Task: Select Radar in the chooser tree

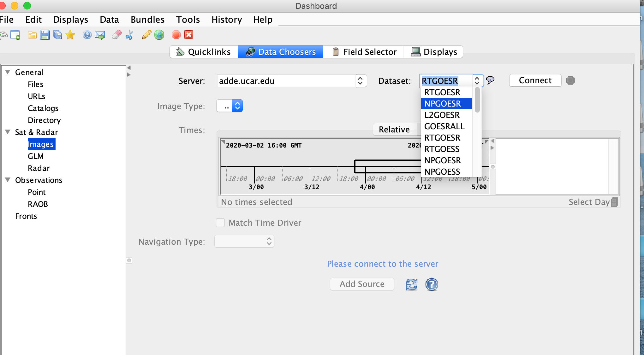Action: [39, 168]
